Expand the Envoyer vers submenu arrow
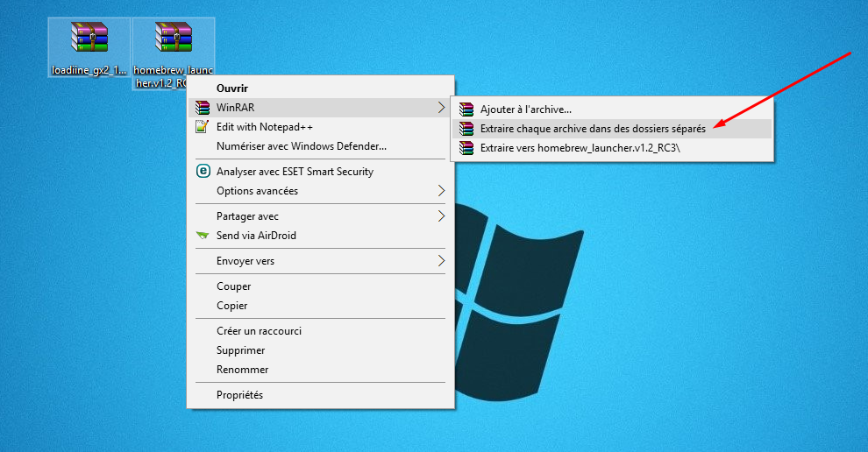The image size is (868, 452). click(441, 260)
